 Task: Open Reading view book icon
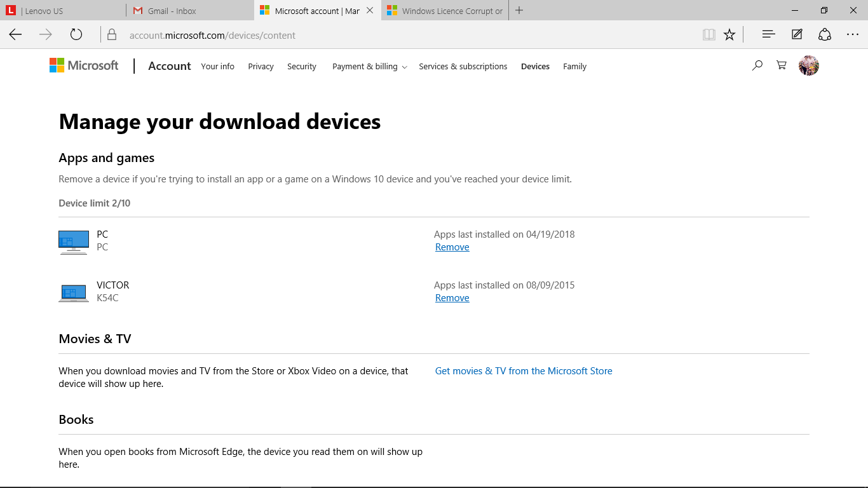coord(709,35)
